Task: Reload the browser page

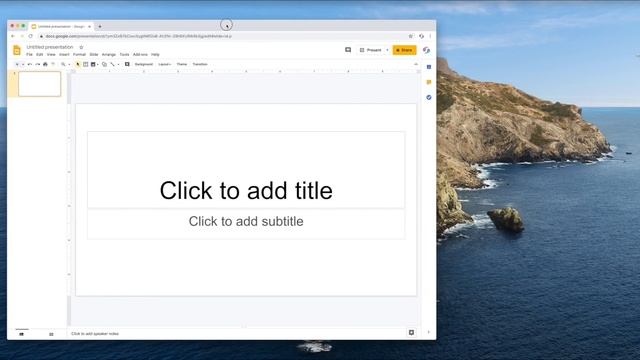Action: [x=31, y=36]
